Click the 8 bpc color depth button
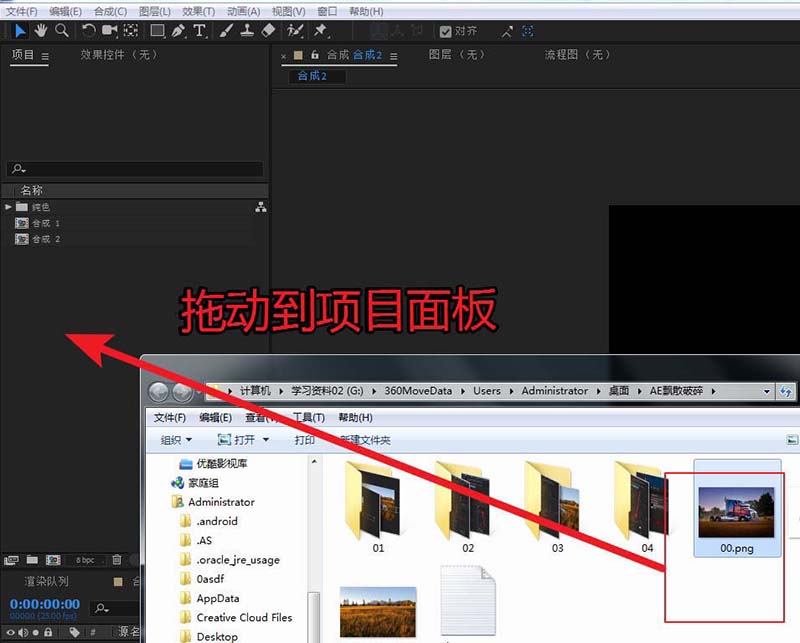The height and width of the screenshot is (643, 800). tap(85, 560)
